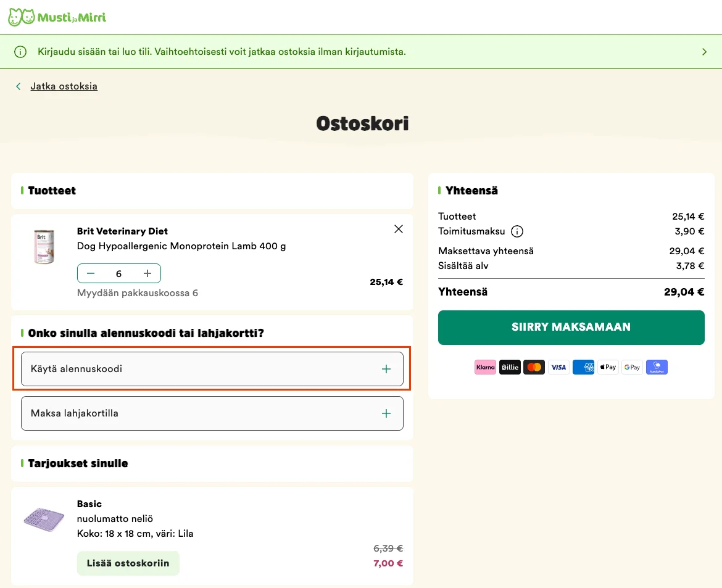Click the American Express payment icon
The width and height of the screenshot is (722, 588).
click(x=583, y=367)
